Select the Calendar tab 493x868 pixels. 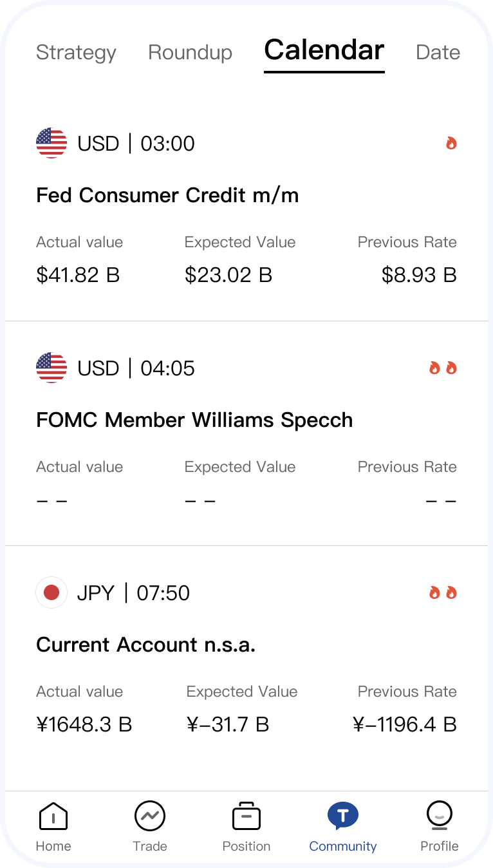tap(324, 51)
